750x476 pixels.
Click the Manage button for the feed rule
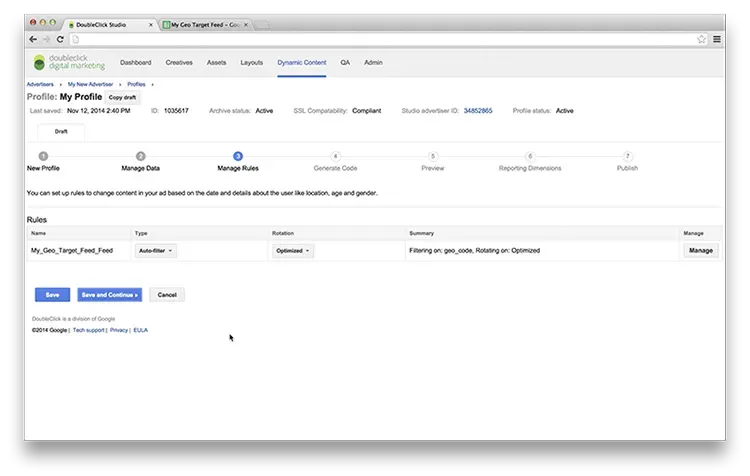[x=700, y=251]
